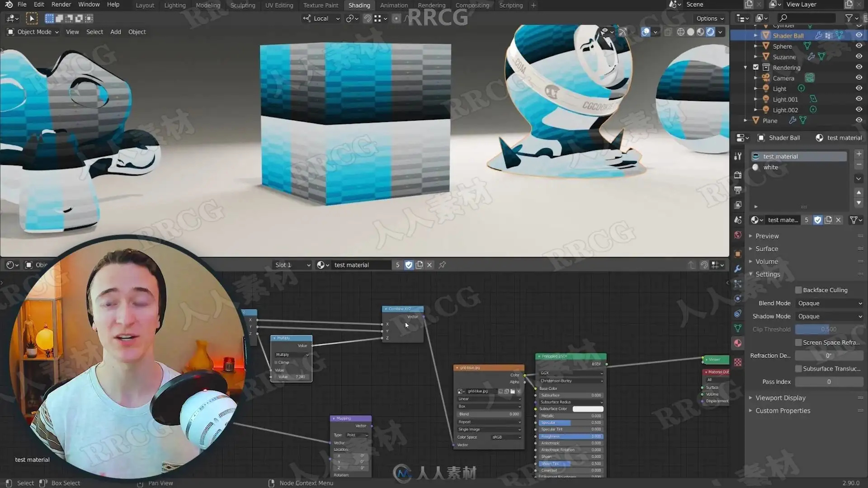
Task: Open the Object properties tab icon
Action: click(738, 253)
